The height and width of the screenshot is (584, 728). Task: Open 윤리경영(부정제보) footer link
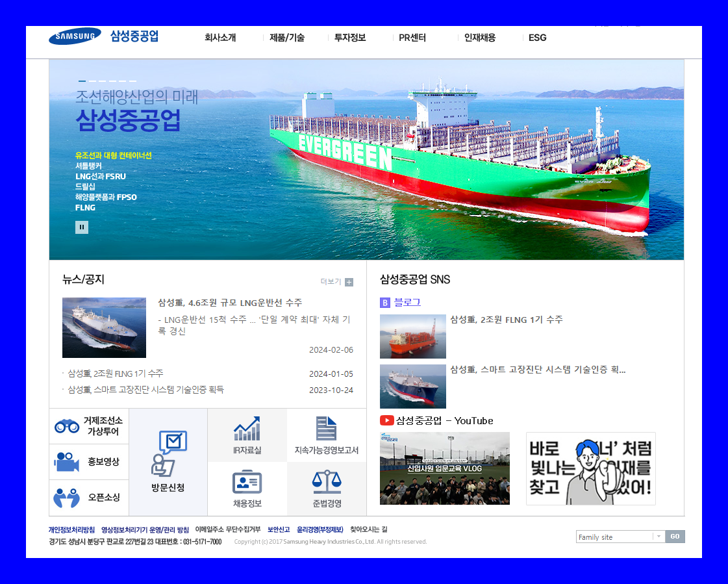click(320, 529)
